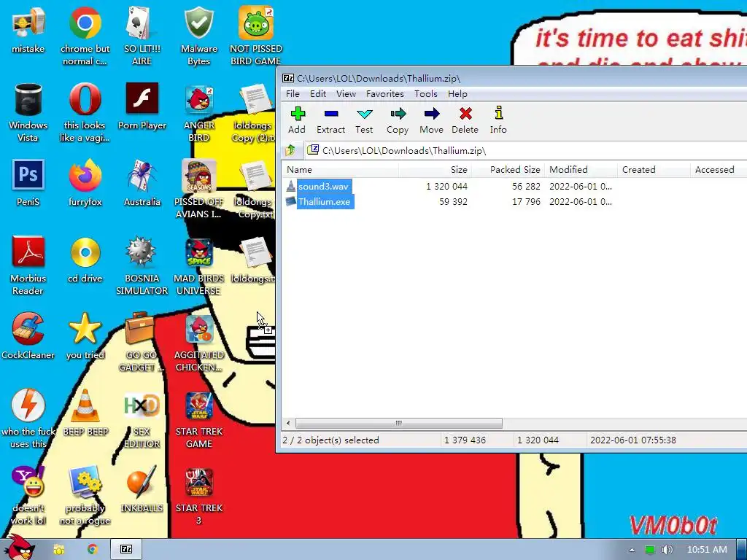Image resolution: width=747 pixels, height=560 pixels.
Task: Click the Copy arrow toolbar icon
Action: tap(398, 113)
